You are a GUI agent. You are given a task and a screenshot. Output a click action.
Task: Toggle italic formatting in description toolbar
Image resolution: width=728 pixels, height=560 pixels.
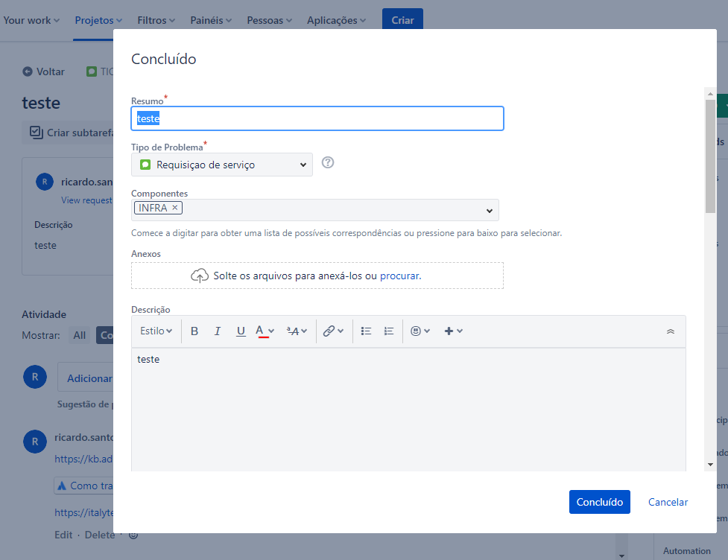tap(218, 331)
